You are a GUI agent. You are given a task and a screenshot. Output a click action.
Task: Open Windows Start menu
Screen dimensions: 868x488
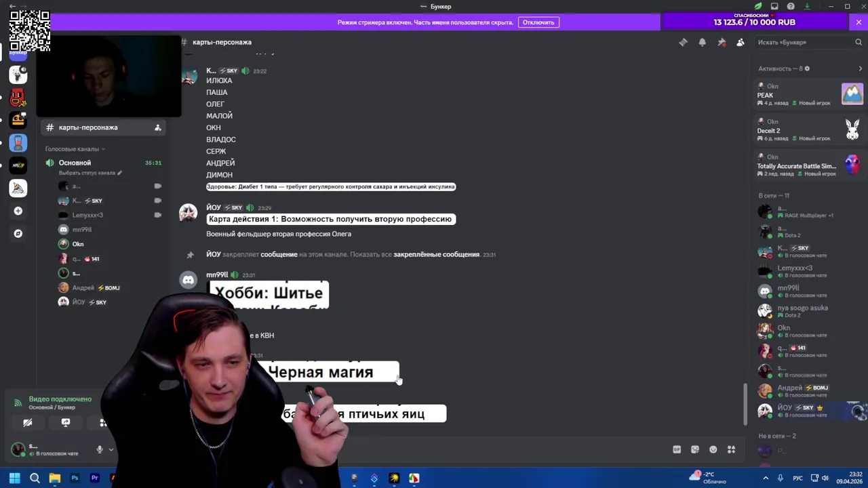(14, 478)
